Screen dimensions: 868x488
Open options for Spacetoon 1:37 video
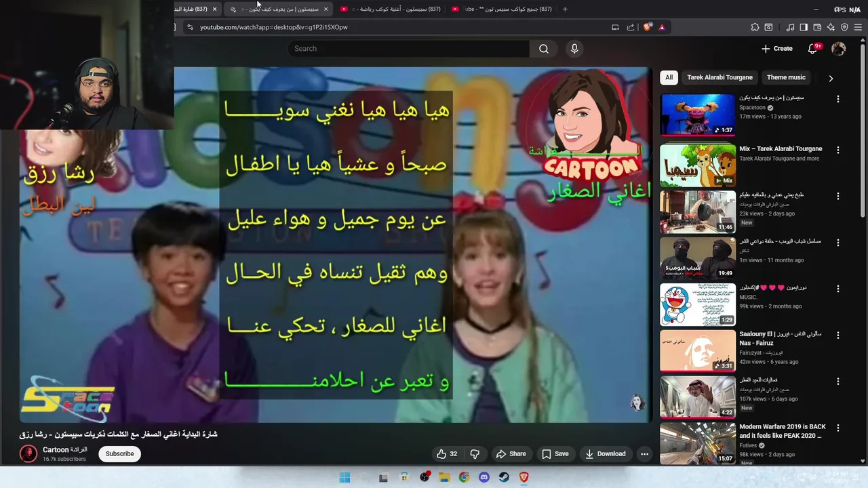837,99
